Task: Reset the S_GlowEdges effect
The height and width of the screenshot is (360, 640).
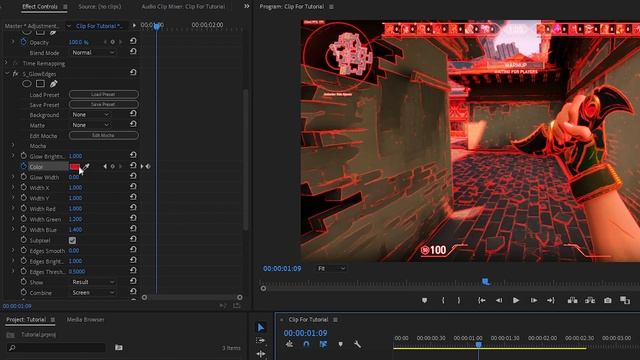Action: point(133,73)
